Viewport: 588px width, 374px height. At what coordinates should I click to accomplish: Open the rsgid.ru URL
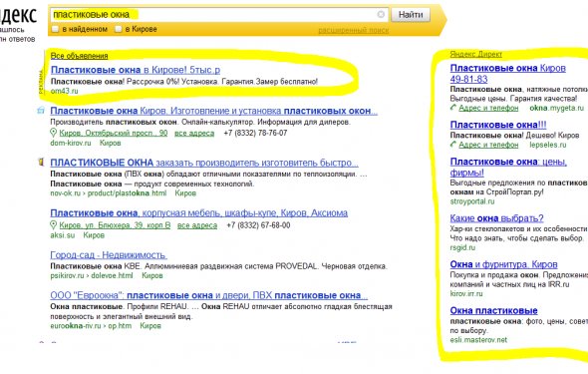(462, 247)
